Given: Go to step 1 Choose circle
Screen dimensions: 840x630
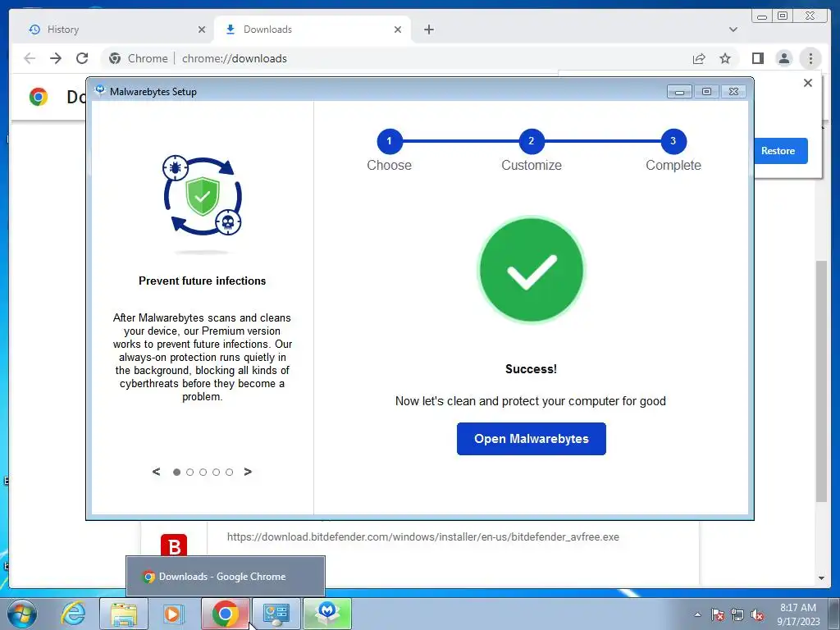Looking at the screenshot, I should 390,141.
